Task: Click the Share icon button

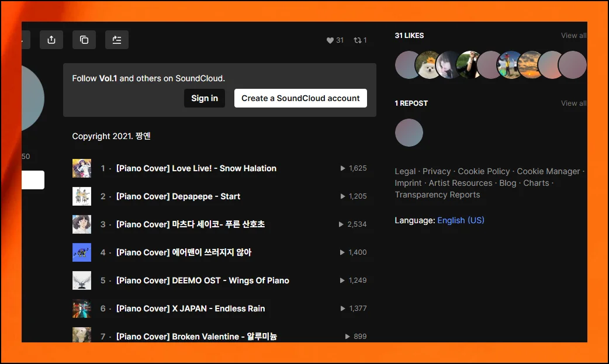Action: tap(51, 40)
